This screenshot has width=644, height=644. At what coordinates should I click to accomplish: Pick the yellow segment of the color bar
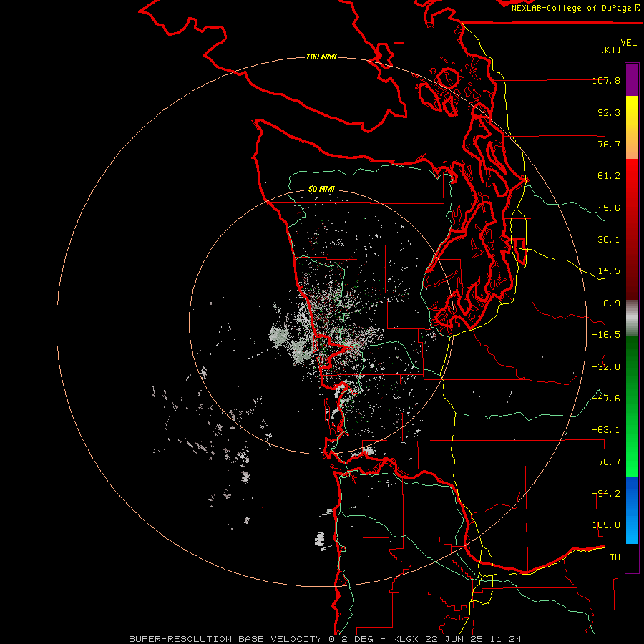tap(632, 127)
